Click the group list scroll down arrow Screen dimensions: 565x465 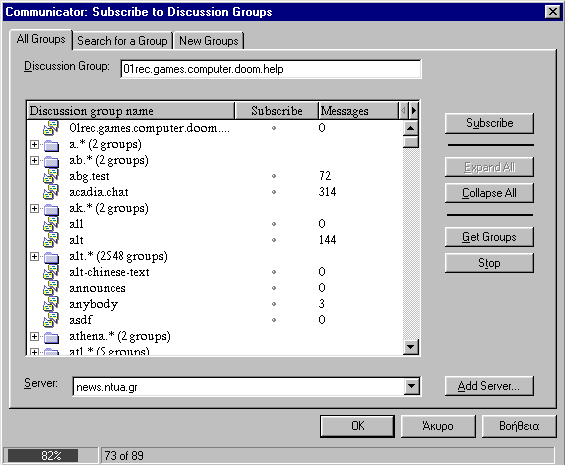point(411,347)
